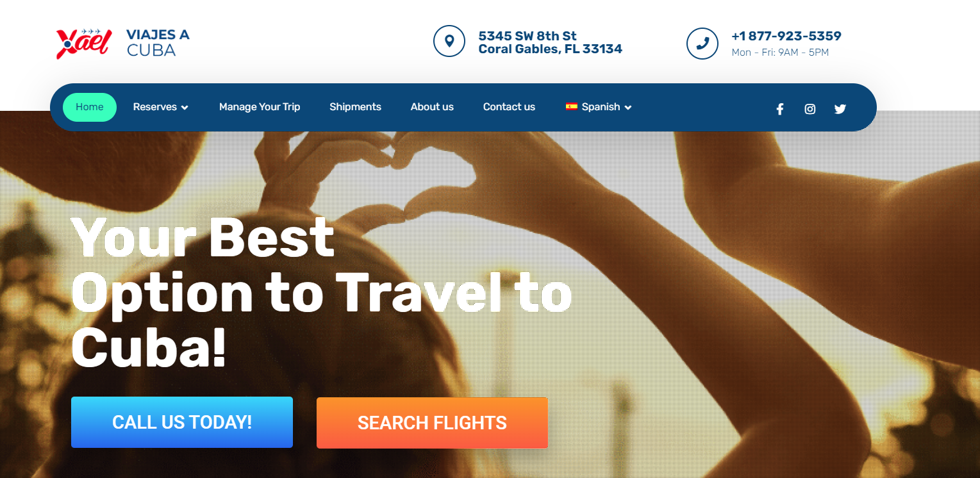Navigate to Contact us
This screenshot has width=980, height=478.
pyautogui.click(x=509, y=107)
